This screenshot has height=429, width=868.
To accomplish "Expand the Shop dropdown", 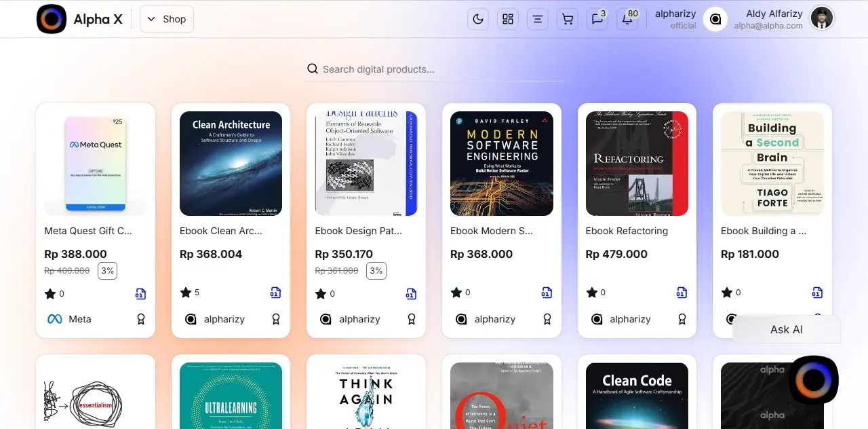I will click(167, 19).
